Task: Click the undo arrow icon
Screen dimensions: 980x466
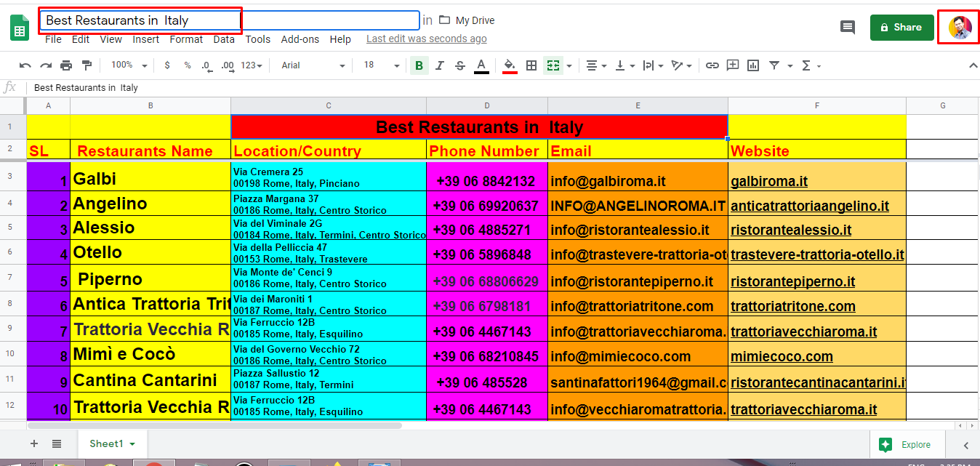Action: [x=25, y=65]
